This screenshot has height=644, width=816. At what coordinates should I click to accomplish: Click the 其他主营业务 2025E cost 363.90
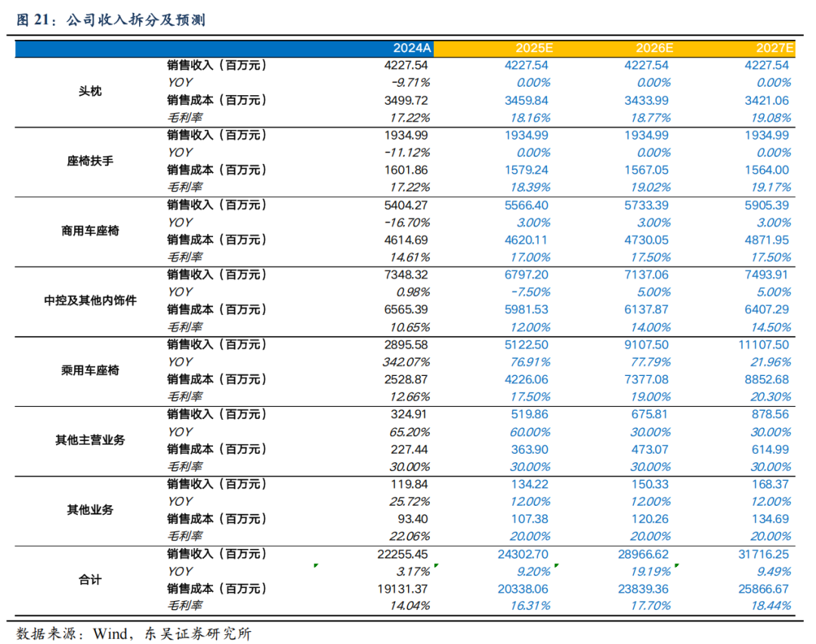529,449
